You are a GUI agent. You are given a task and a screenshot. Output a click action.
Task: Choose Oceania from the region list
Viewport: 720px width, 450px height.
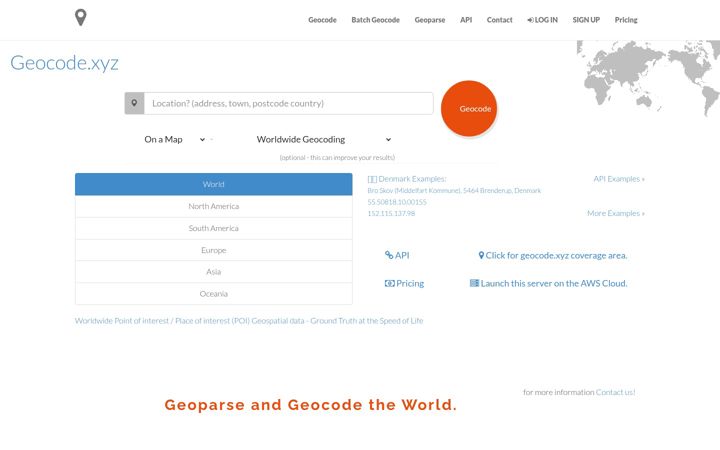[x=214, y=294]
